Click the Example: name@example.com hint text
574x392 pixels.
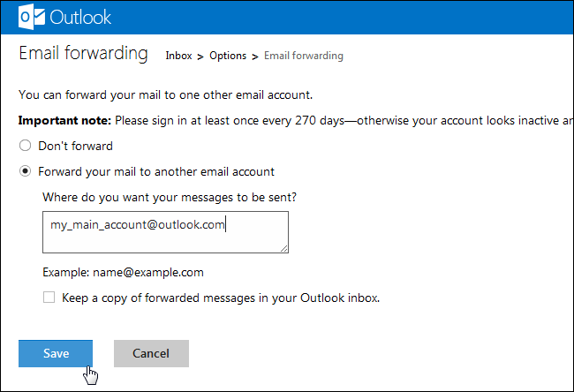point(123,273)
